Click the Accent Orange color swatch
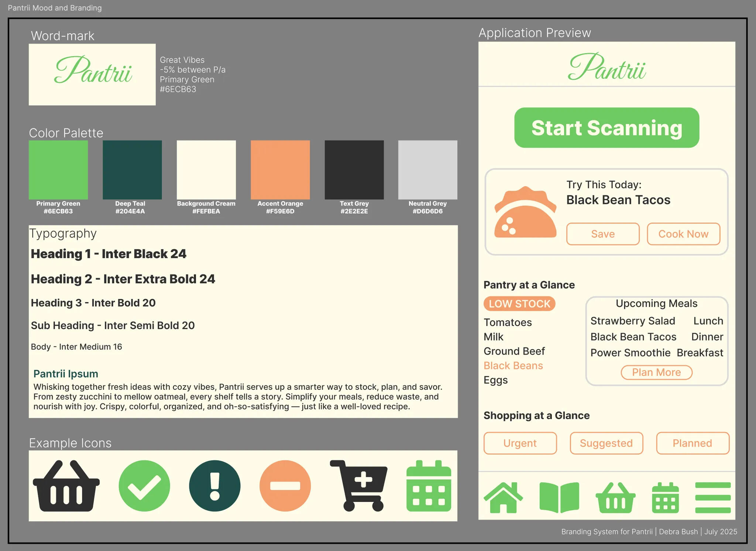This screenshot has width=756, height=551. 280,170
